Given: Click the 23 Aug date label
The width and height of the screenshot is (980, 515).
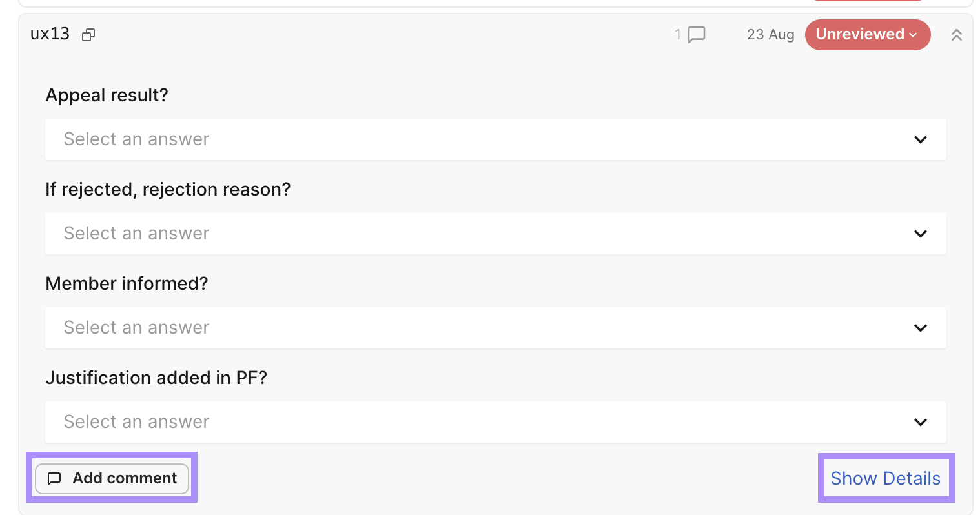Looking at the screenshot, I should (770, 35).
